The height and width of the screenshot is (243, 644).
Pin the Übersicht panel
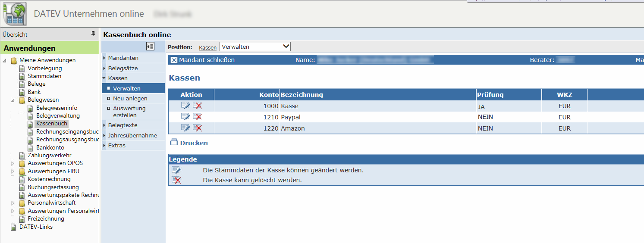click(93, 34)
